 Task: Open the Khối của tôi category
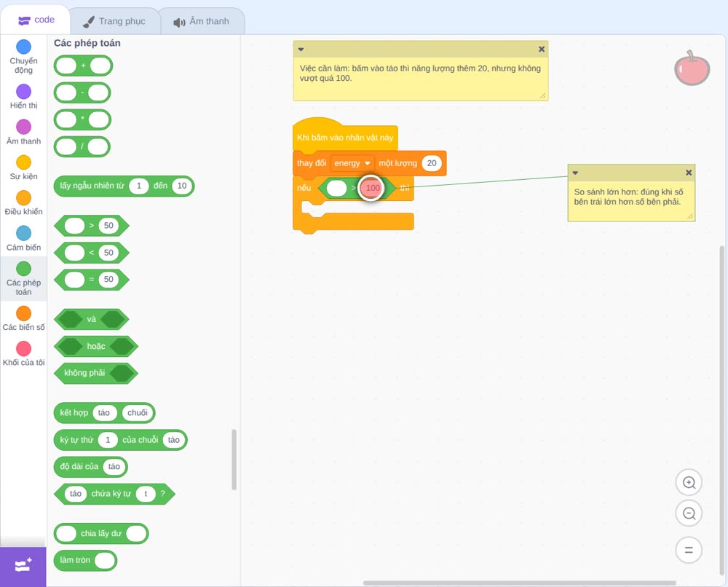click(x=24, y=354)
